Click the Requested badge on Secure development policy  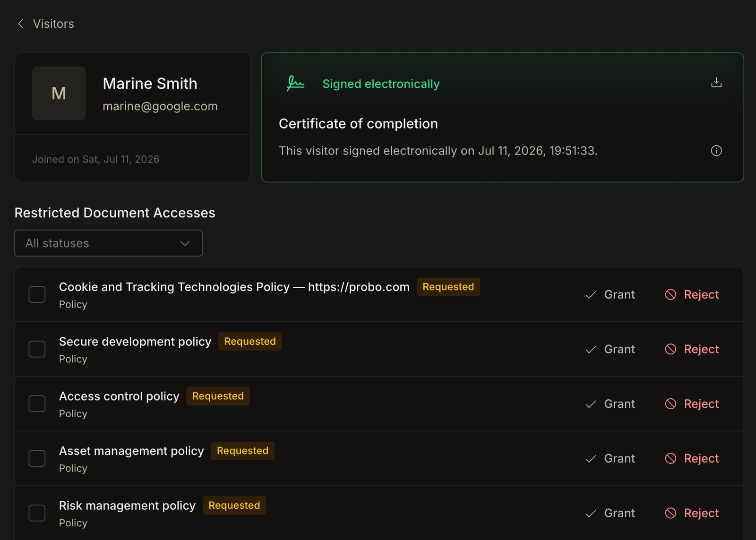coord(250,342)
